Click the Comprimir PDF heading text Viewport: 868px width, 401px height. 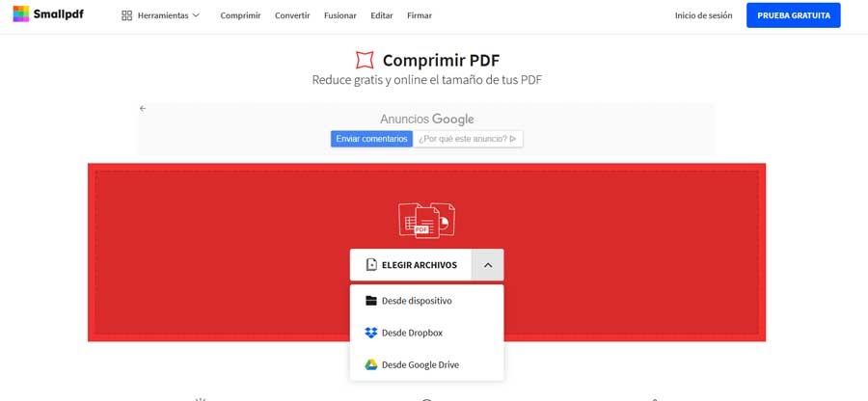click(x=441, y=61)
